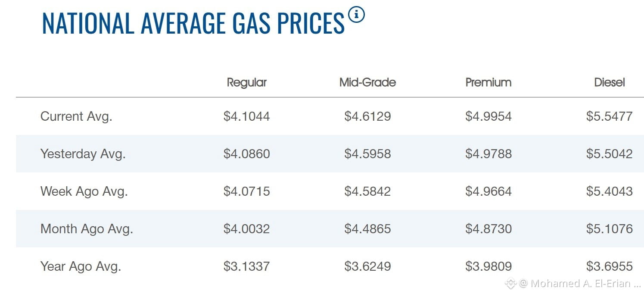The height and width of the screenshot is (294, 644).
Task: Select week ago premium price $4.9664
Action: coord(488,191)
